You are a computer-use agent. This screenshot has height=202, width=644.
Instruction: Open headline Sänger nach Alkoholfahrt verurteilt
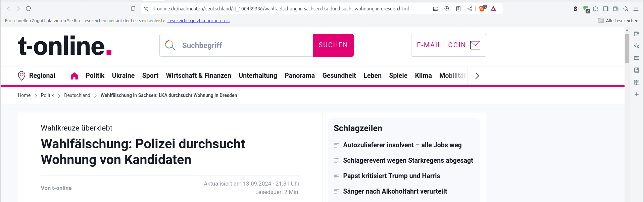tap(395, 191)
